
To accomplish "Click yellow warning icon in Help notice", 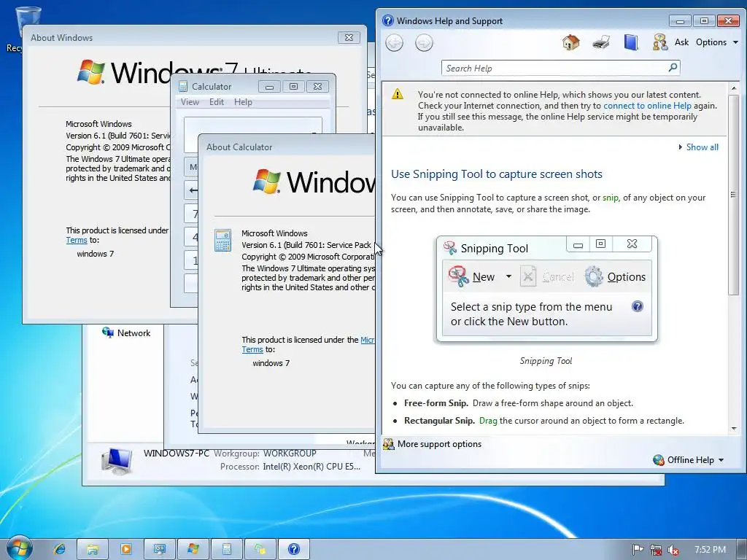I will [x=397, y=94].
